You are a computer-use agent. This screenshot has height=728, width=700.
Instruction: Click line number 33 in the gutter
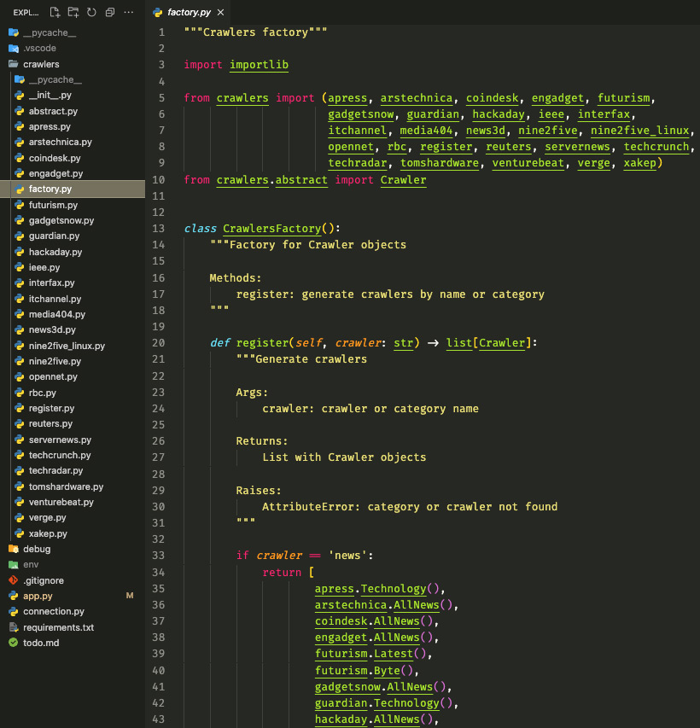[x=159, y=556]
